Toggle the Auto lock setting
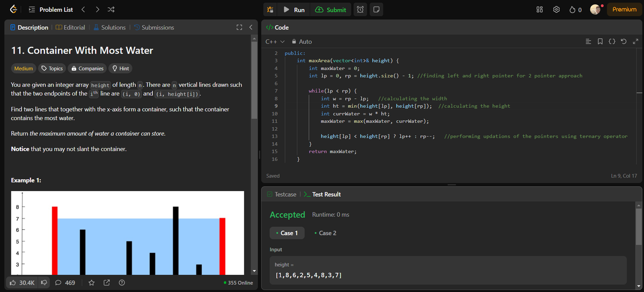Screen dimensions: 644x292 [302, 41]
